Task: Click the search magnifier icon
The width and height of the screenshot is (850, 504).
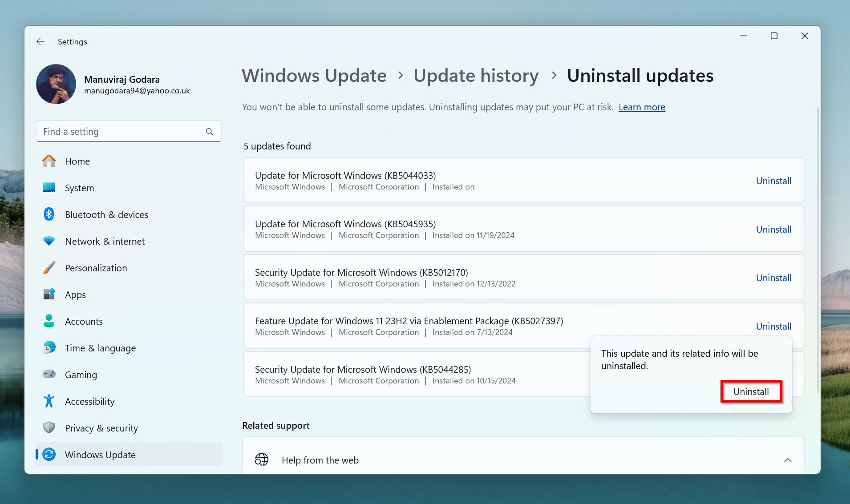Action: click(x=210, y=132)
